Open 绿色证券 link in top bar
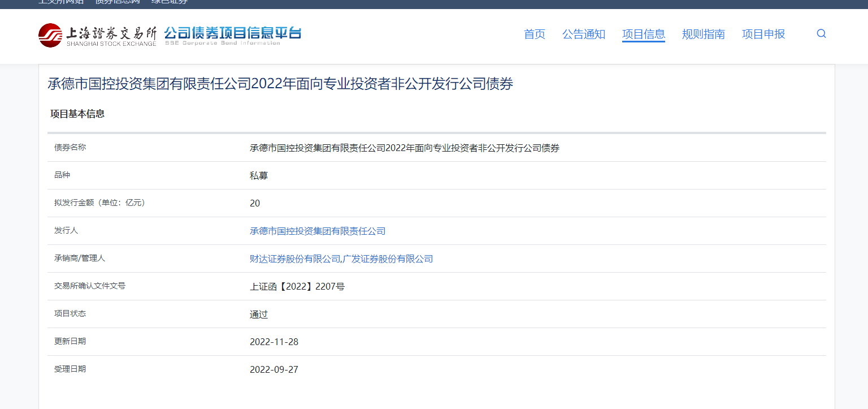868x409 pixels. pos(170,2)
